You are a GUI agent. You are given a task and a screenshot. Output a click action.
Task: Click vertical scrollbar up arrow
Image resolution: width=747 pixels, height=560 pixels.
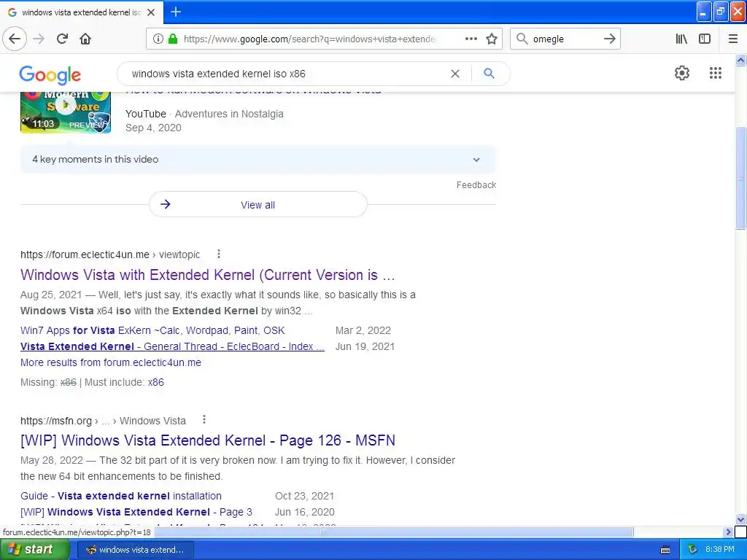coord(740,61)
